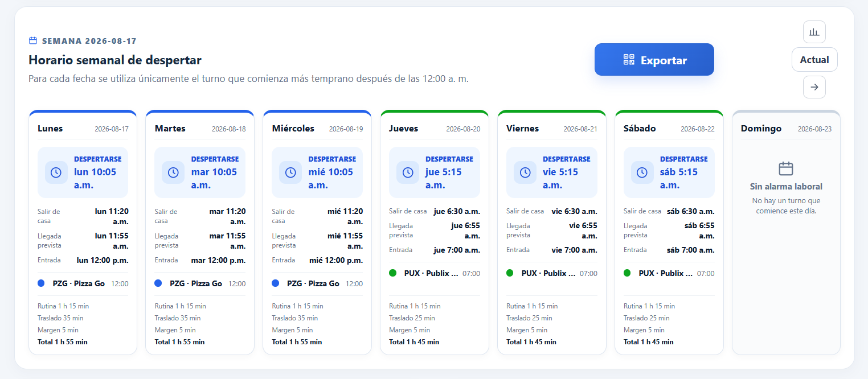The image size is (868, 379).
Task: Click the bar chart icon button
Action: tap(814, 32)
